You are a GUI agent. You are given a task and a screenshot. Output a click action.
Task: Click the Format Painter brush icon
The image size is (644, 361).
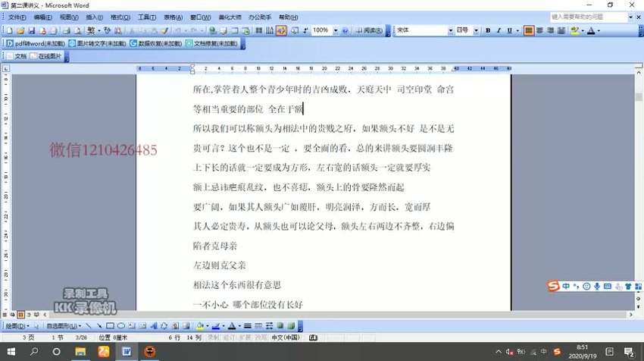[x=164, y=30]
